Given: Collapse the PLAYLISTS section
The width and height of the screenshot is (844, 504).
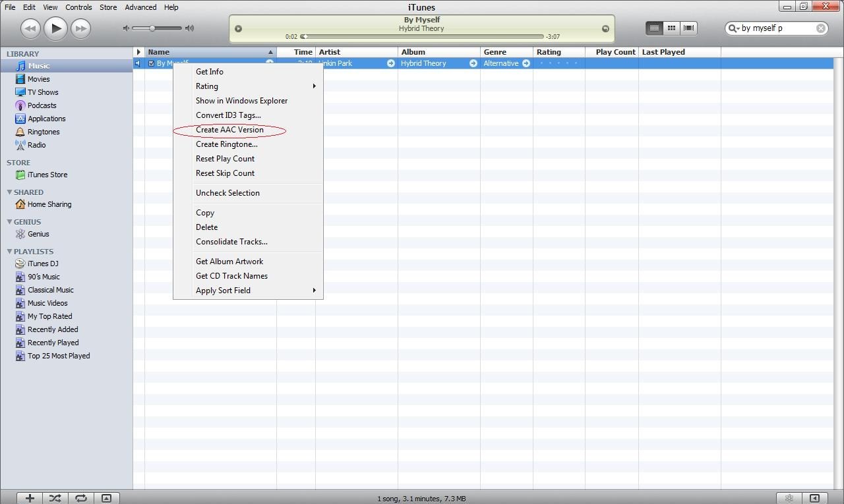Looking at the screenshot, I should tap(9, 251).
